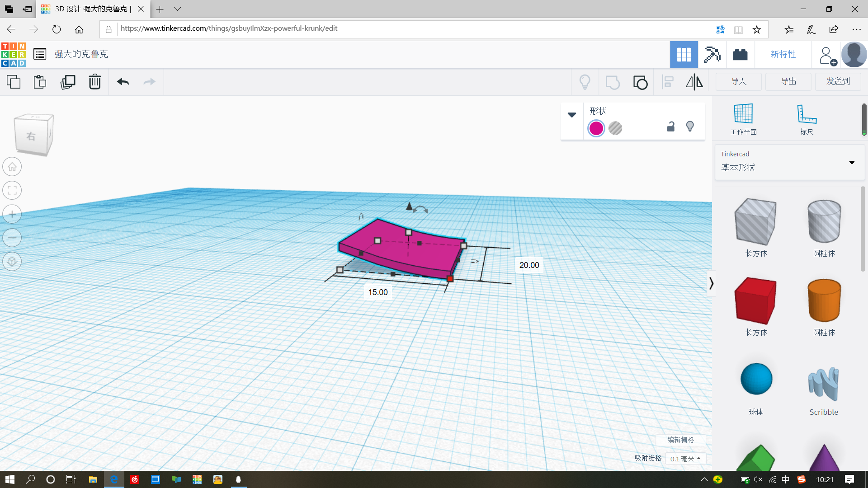This screenshot has width=868, height=488.
Task: Open the user profile avatar
Action: click(854, 55)
